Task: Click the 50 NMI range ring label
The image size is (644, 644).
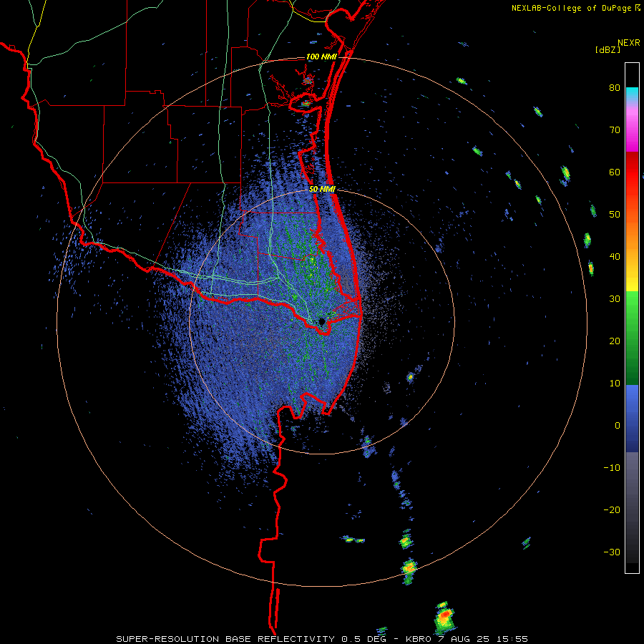Action: pyautogui.click(x=322, y=190)
